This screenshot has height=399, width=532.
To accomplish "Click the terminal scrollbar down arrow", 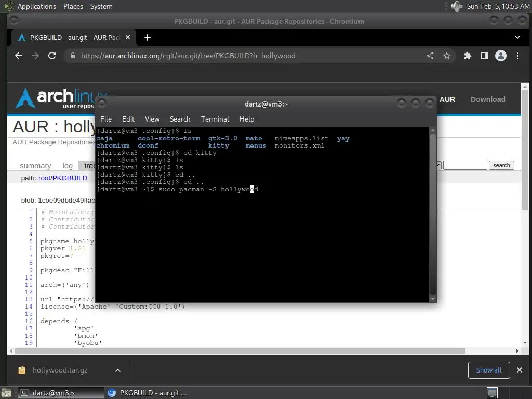I will pos(433,299).
